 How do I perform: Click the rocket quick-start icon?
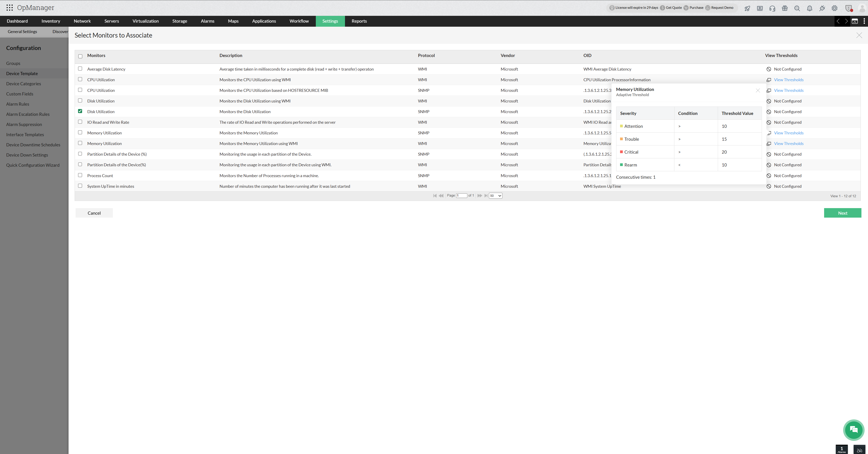747,8
